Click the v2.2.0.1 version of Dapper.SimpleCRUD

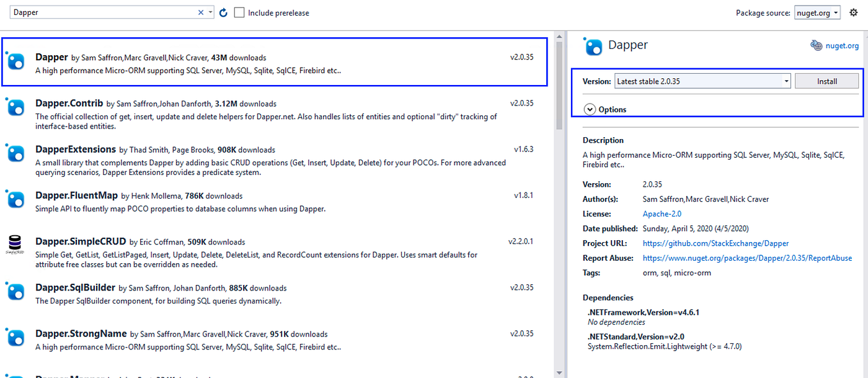pyautogui.click(x=521, y=241)
